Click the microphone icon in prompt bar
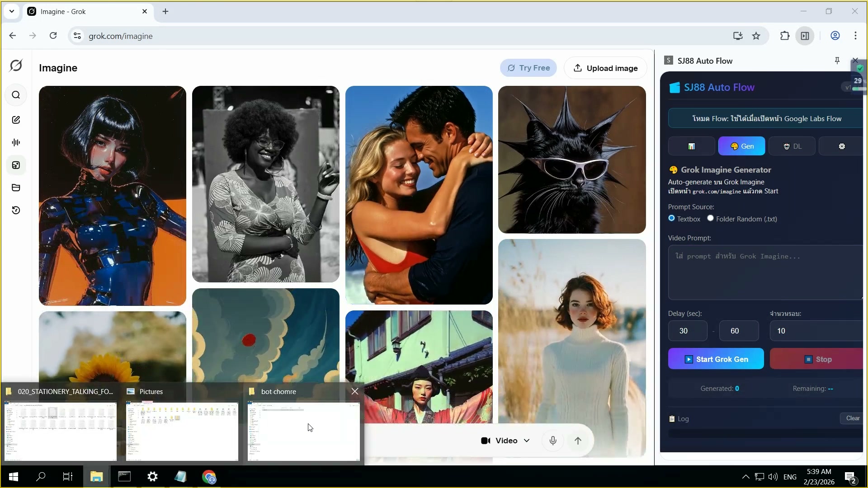The height and width of the screenshot is (488, 868). coord(552,441)
